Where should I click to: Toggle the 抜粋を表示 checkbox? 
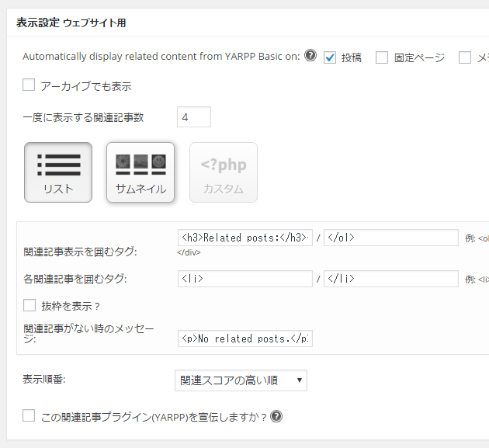[x=29, y=305]
